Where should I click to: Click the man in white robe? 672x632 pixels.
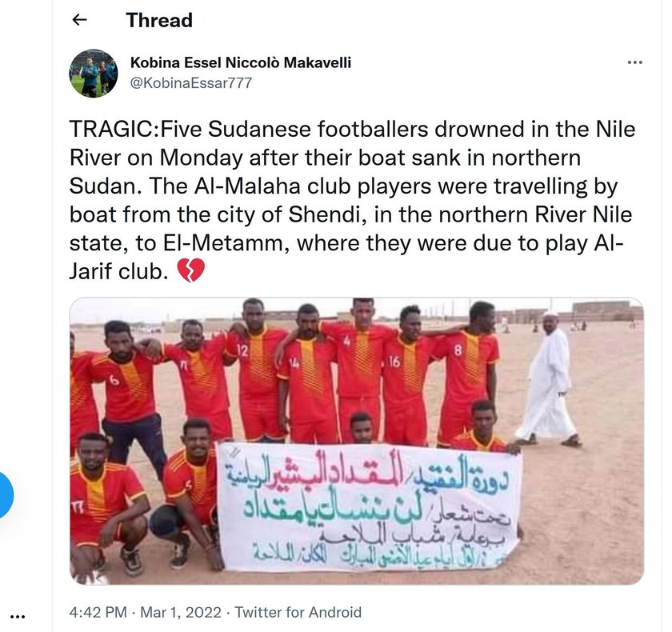click(x=549, y=380)
